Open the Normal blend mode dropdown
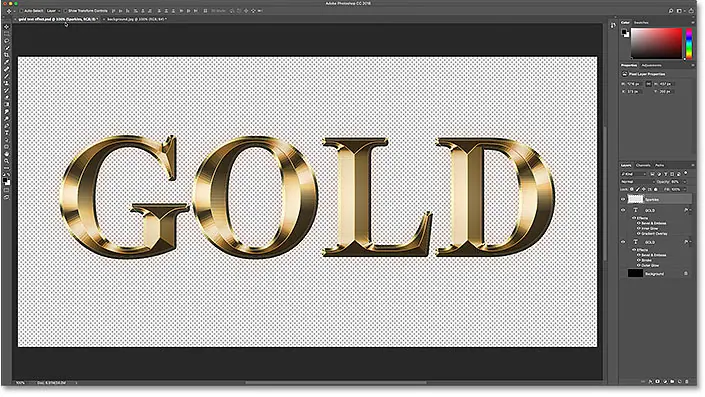The width and height of the screenshot is (705, 397). tap(637, 182)
